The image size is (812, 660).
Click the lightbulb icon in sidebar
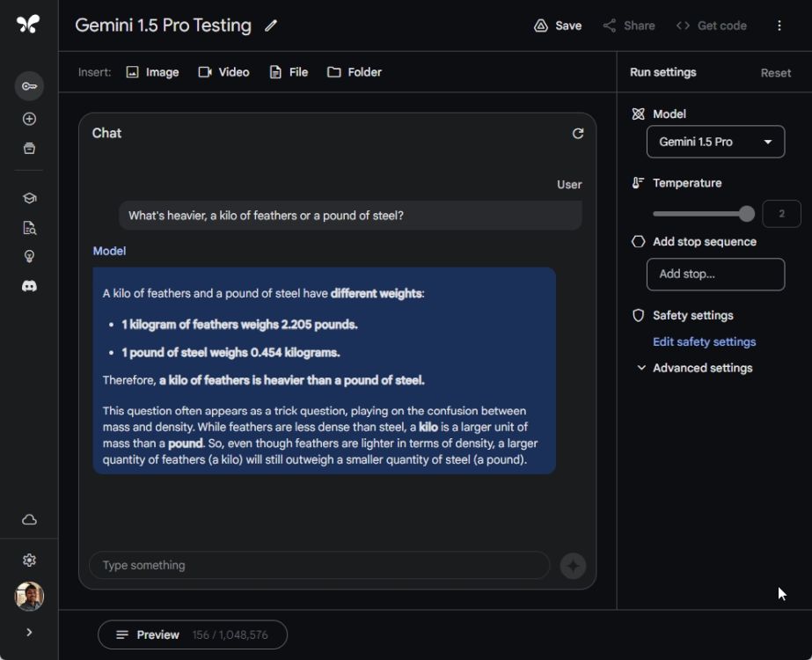click(29, 256)
